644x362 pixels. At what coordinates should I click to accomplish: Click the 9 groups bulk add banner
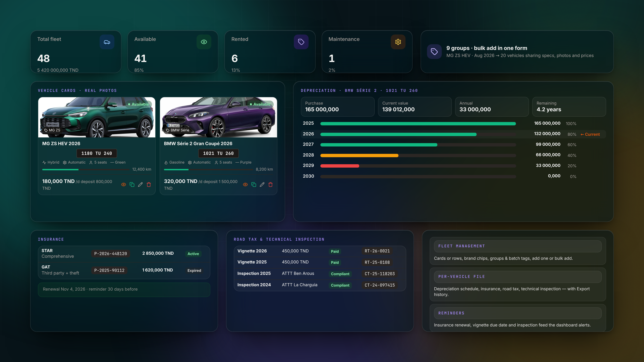click(517, 52)
